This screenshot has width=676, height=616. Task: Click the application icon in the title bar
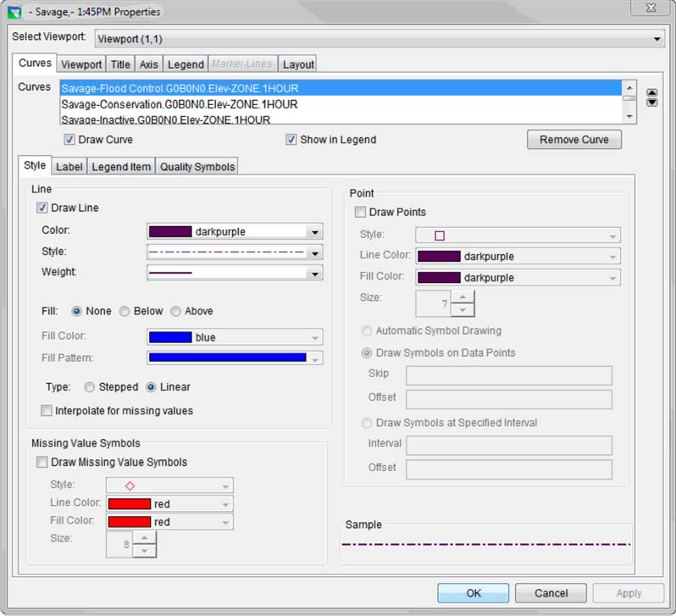click(x=14, y=12)
